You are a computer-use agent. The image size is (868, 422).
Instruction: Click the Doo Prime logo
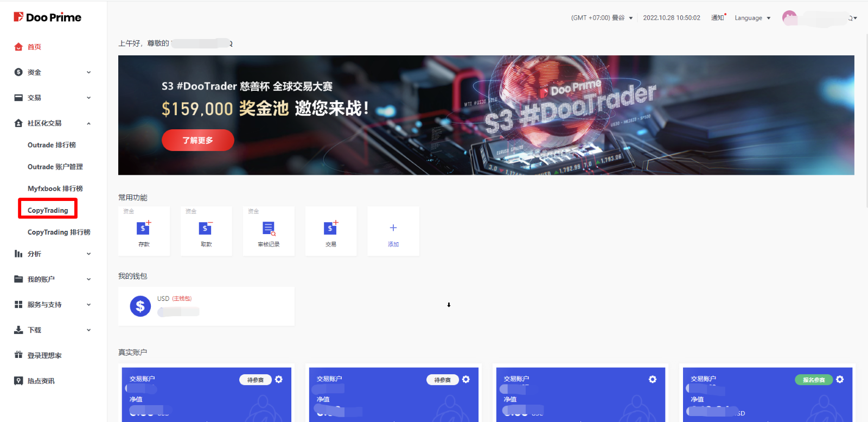click(x=47, y=17)
